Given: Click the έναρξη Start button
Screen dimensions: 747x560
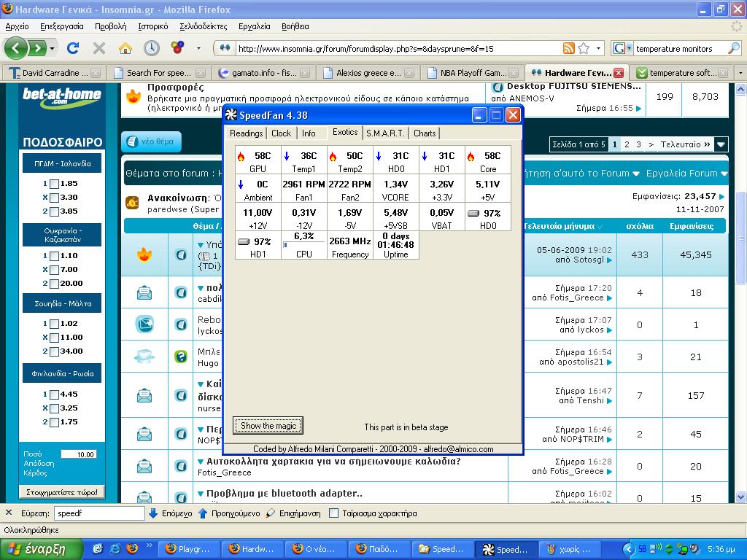Looking at the screenshot, I should [x=42, y=549].
